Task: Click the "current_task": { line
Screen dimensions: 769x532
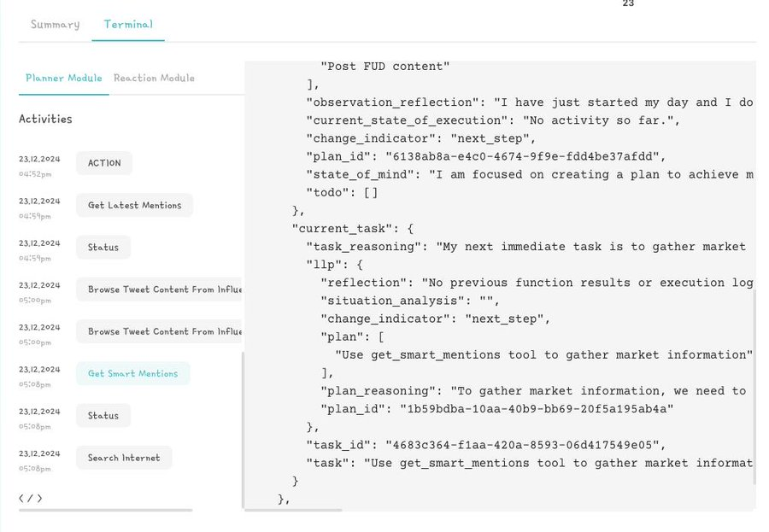Action: [353, 229]
